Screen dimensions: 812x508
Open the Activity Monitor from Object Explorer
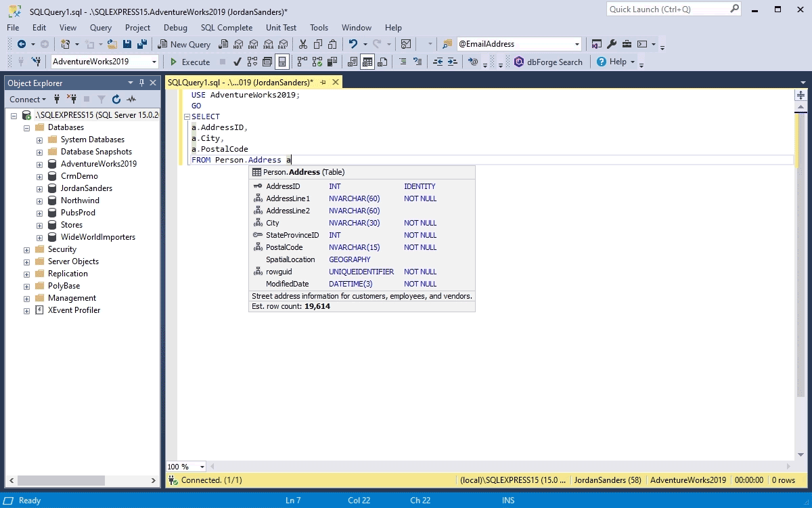pos(131,99)
